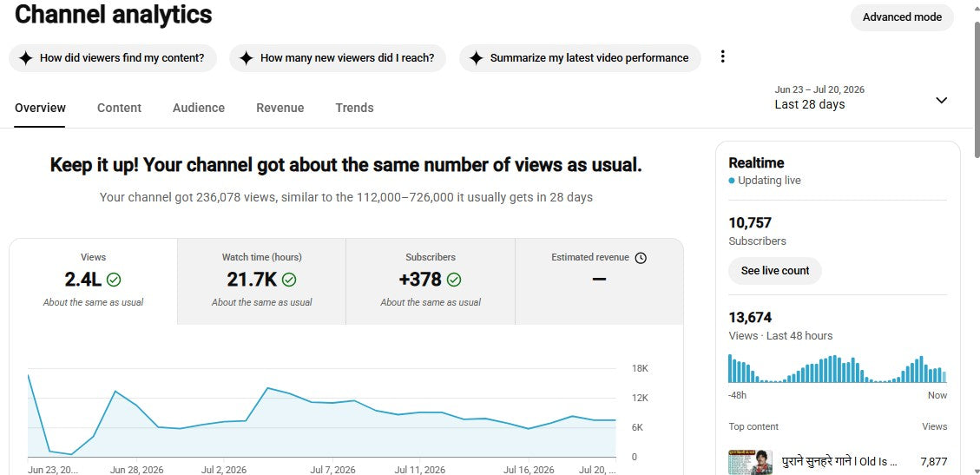Click the Jun 28, 2026 chart axis label
The image size is (980, 475).
(x=137, y=470)
